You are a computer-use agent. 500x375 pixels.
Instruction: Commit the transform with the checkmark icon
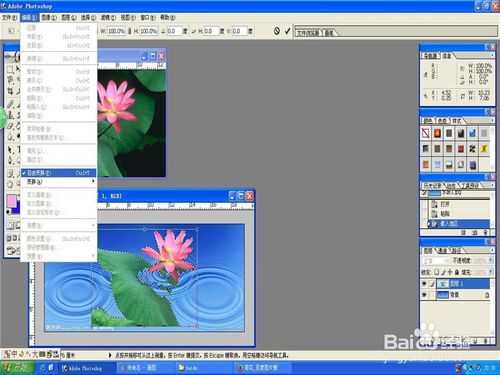click(x=288, y=31)
